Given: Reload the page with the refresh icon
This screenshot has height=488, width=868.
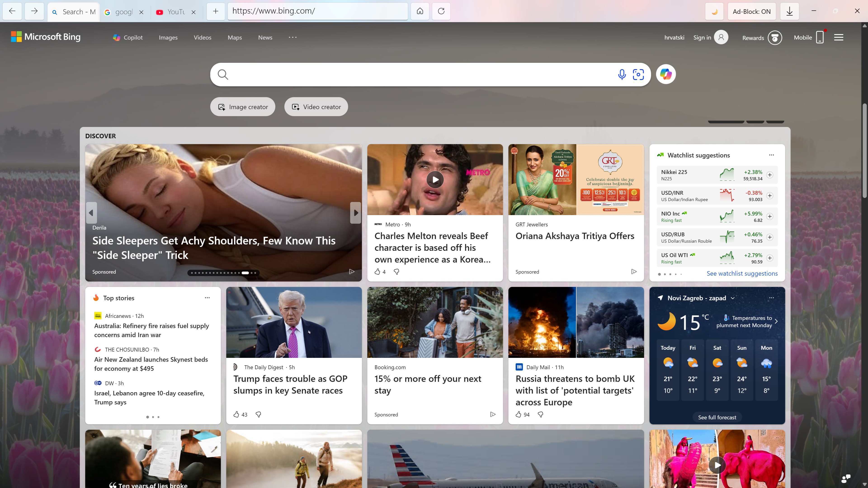Looking at the screenshot, I should click(x=441, y=11).
